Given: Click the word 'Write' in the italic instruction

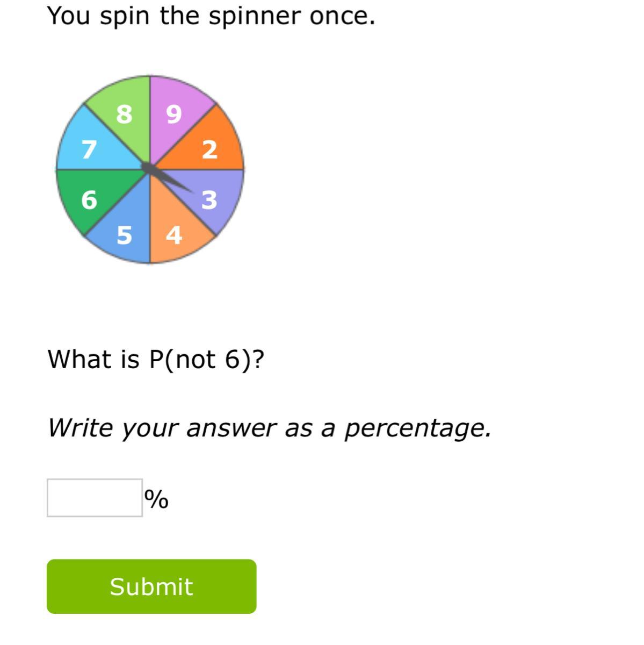Looking at the screenshot, I should pyautogui.click(x=80, y=428).
